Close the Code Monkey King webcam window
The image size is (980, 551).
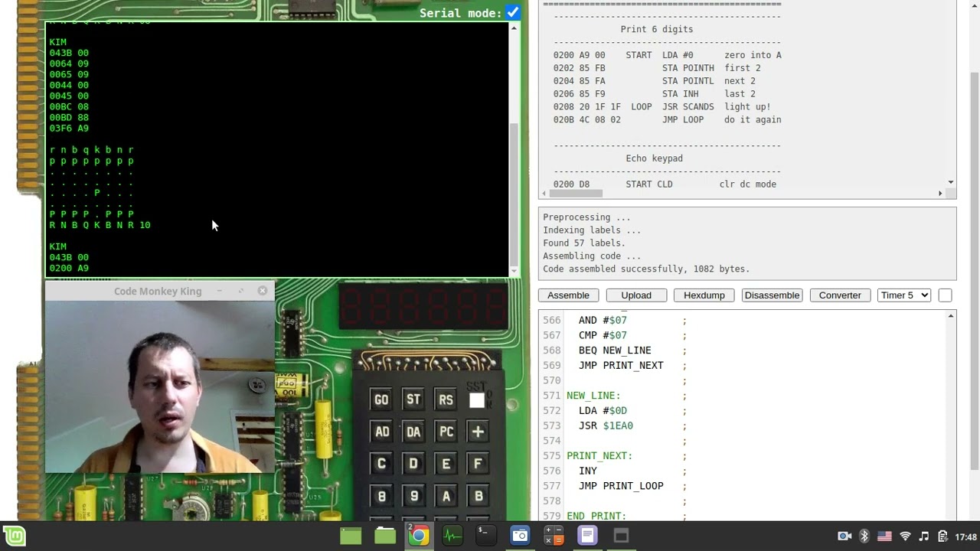coord(263,291)
